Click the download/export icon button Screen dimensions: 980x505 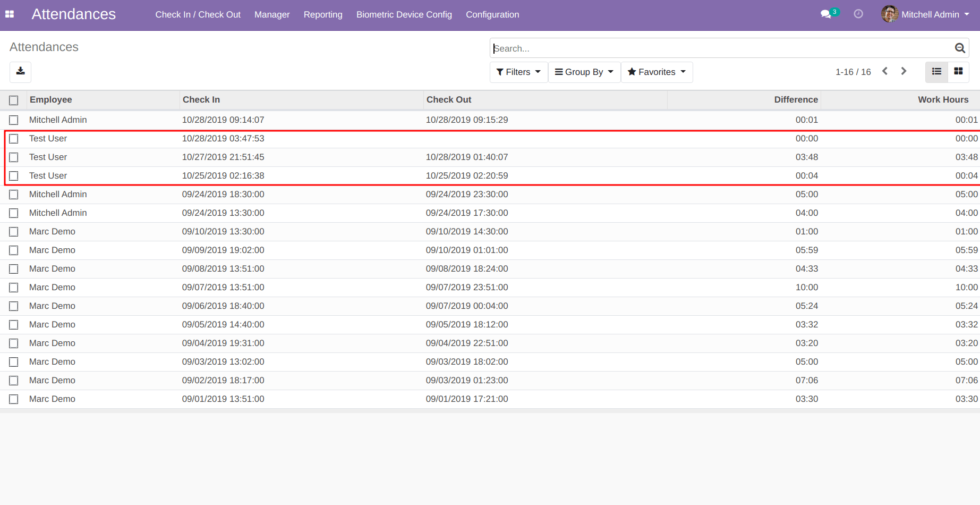21,72
